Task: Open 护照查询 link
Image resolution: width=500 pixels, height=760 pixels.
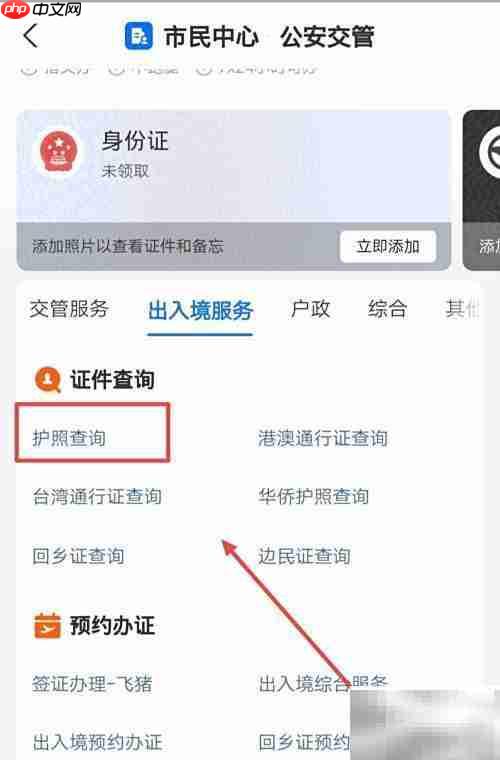Action: [69, 438]
